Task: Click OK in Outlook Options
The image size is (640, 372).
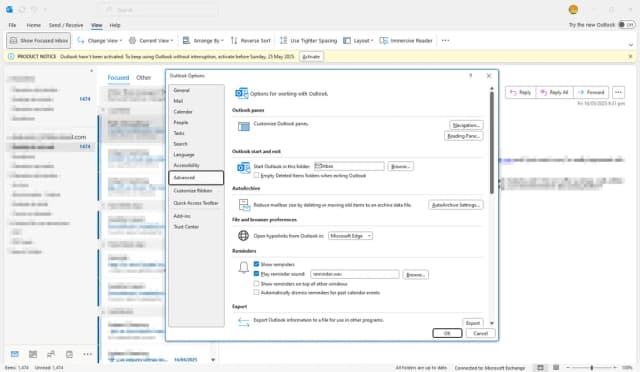Action: (447, 333)
